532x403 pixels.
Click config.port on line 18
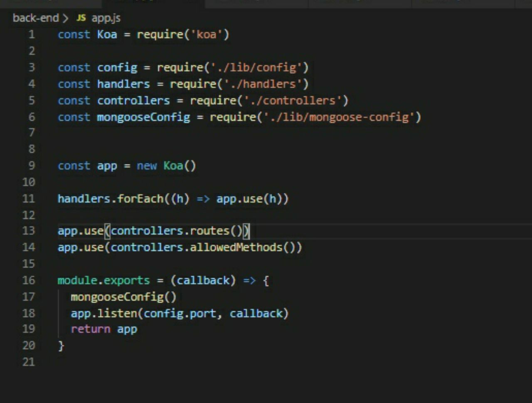[x=180, y=313]
